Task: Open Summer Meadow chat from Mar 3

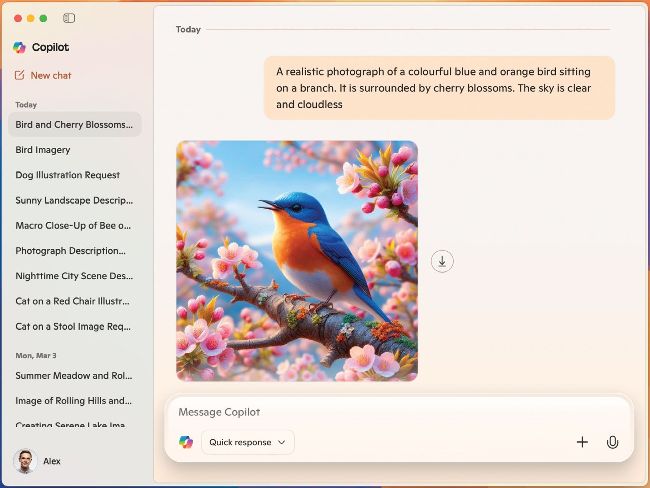Action: 73,376
